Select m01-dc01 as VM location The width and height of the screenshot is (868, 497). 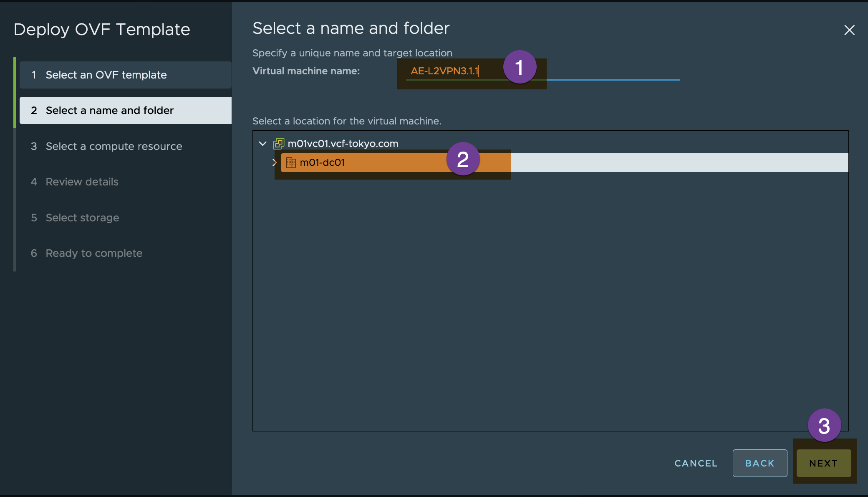coord(322,162)
